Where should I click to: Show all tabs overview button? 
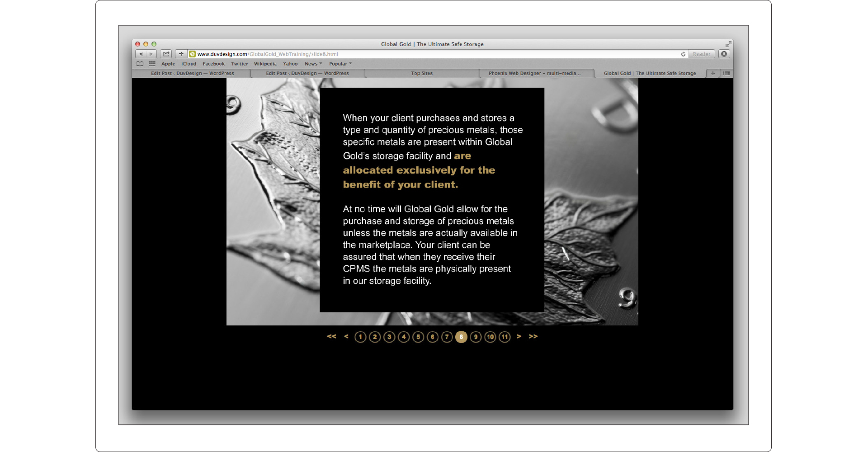pos(726,73)
